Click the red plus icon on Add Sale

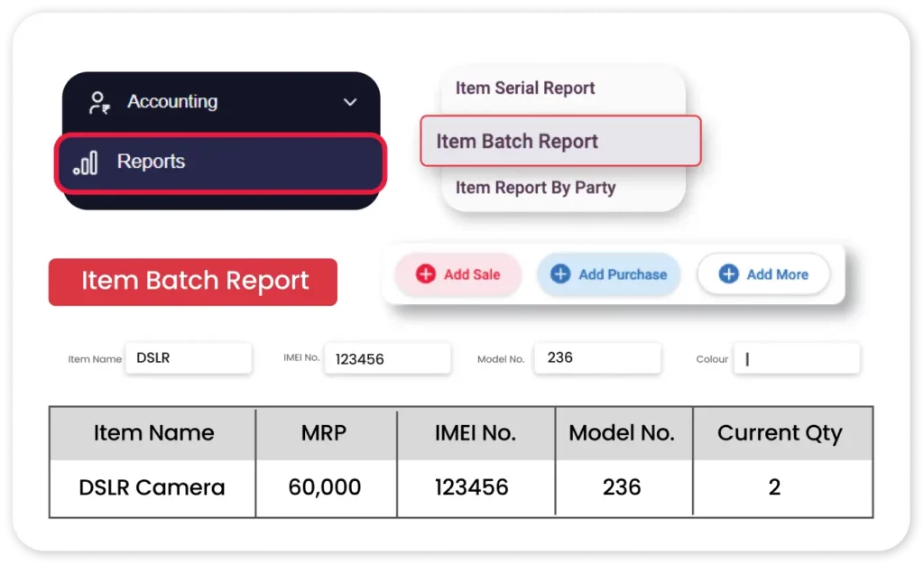pyautogui.click(x=426, y=274)
